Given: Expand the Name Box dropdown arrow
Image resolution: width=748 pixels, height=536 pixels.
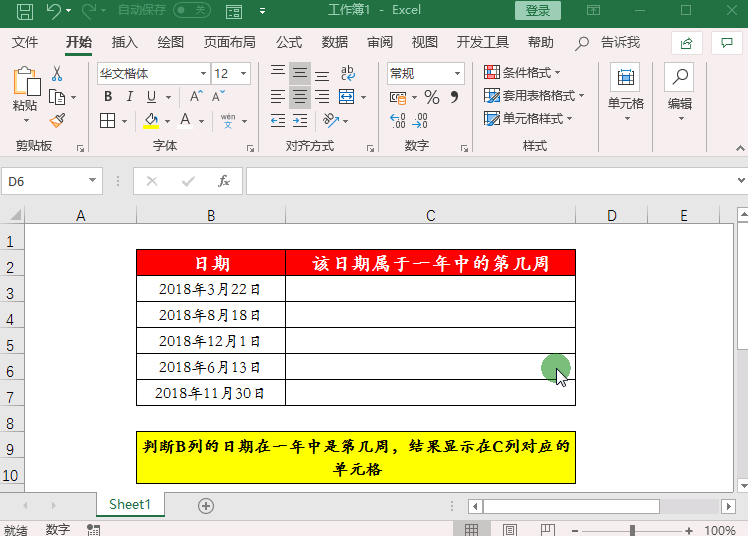Looking at the screenshot, I should [93, 181].
